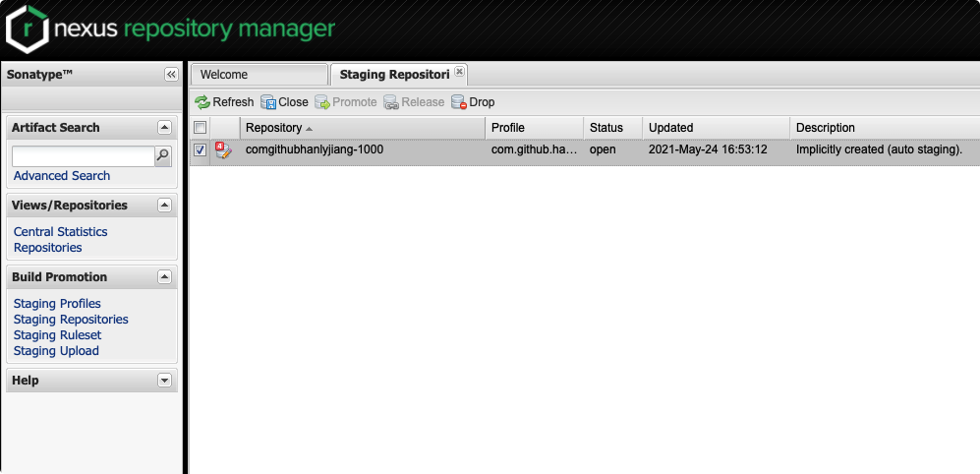Expand the Help panel
The width and height of the screenshot is (980, 474).
coord(164,381)
